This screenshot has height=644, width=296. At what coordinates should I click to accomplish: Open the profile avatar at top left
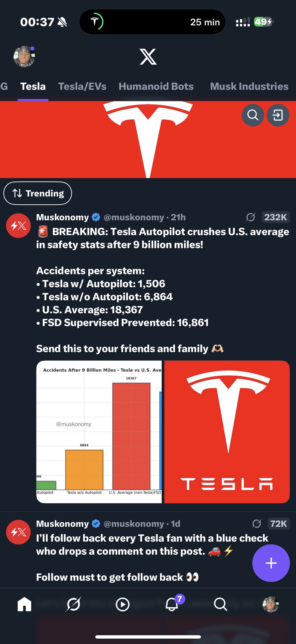(24, 57)
